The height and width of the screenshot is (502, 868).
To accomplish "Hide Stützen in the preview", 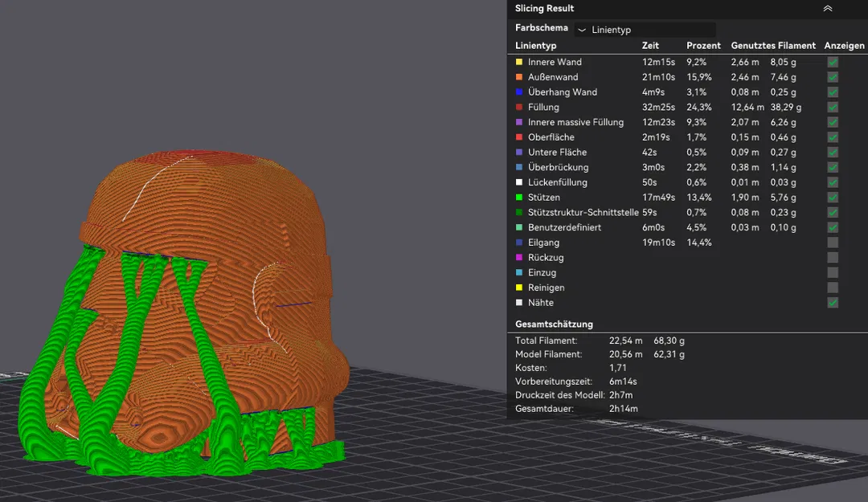I will 833,197.
